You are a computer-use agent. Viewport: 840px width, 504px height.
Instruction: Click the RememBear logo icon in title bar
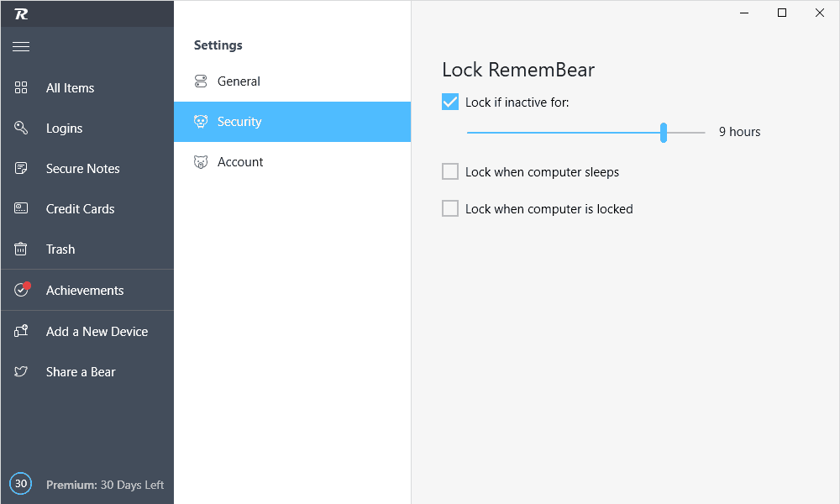coord(21,14)
